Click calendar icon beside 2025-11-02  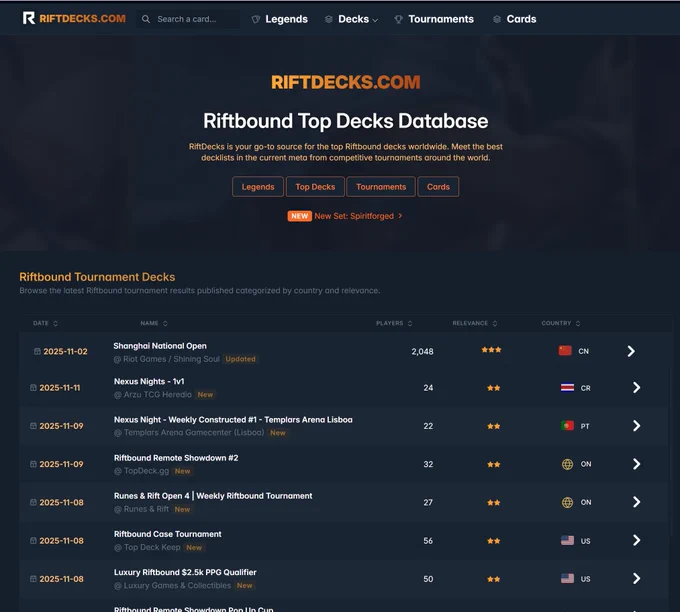[37, 351]
